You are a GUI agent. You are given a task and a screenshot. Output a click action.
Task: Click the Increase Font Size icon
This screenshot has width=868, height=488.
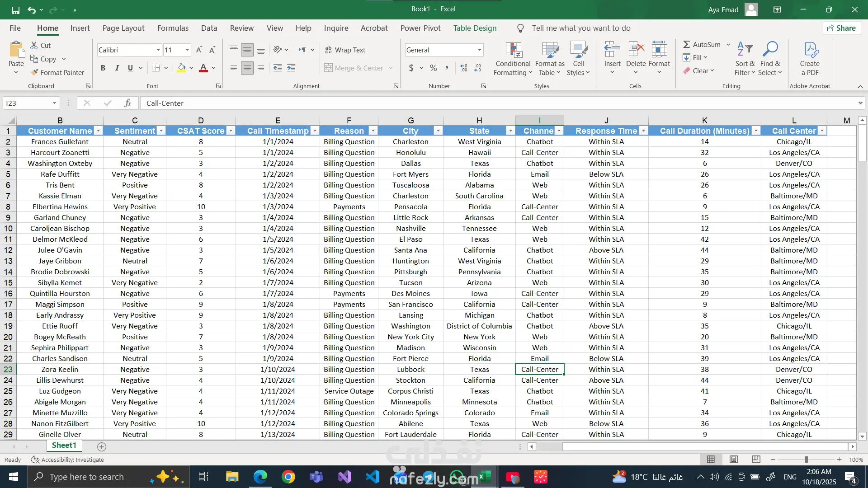click(x=199, y=50)
